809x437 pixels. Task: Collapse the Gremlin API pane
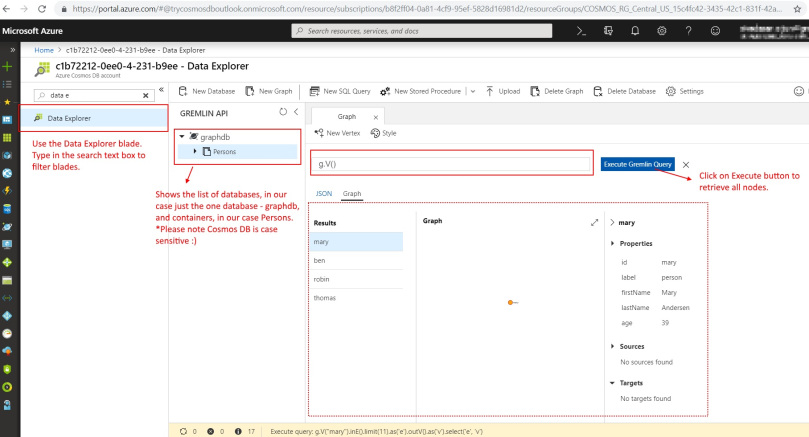click(296, 111)
